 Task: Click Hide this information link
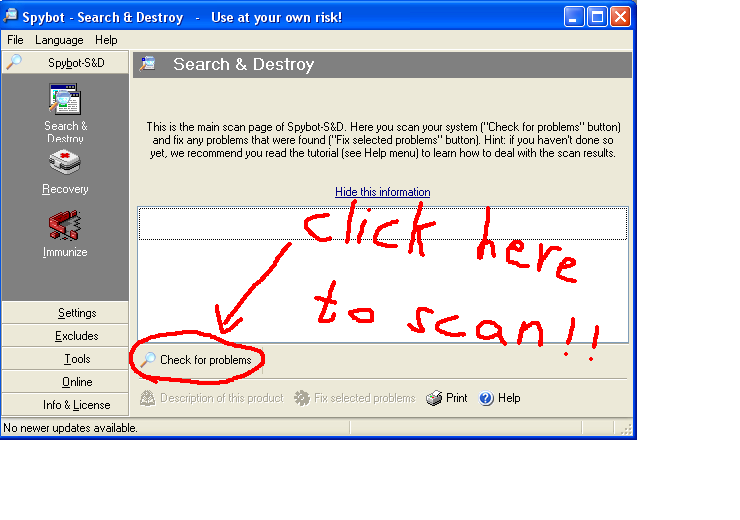(x=382, y=192)
